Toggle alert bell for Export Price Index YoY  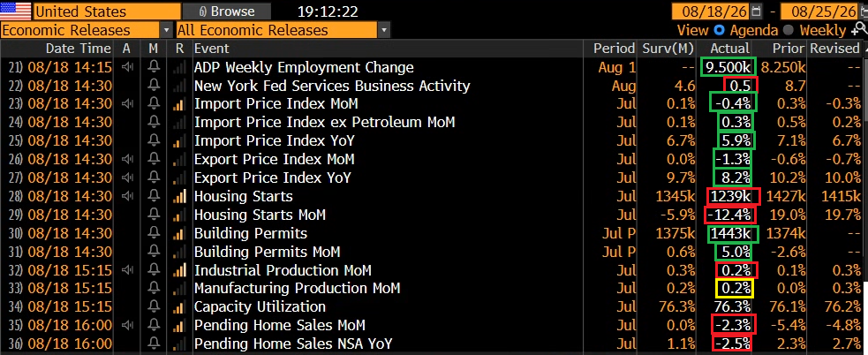click(x=154, y=177)
